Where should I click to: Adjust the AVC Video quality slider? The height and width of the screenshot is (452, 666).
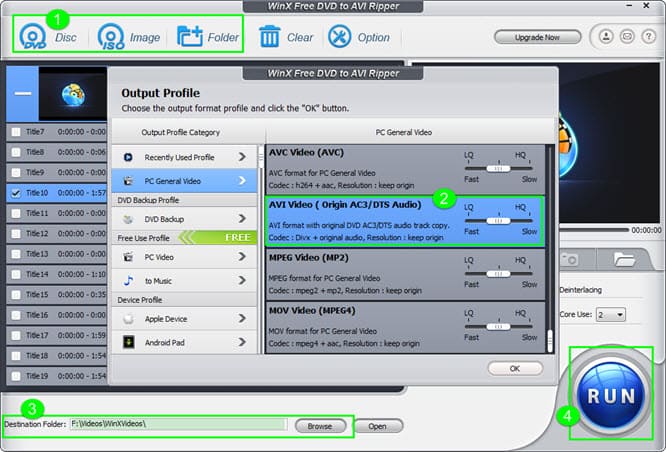point(499,169)
